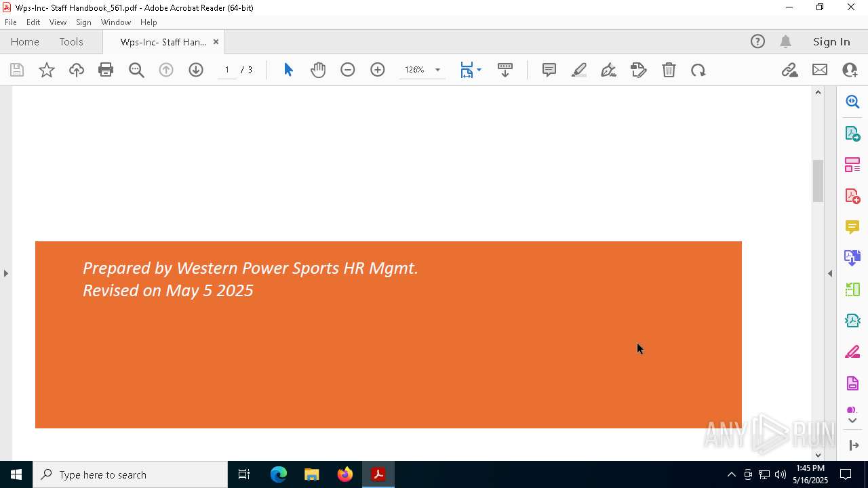868x488 pixels.
Task: Click the current page number field
Action: click(x=227, y=70)
